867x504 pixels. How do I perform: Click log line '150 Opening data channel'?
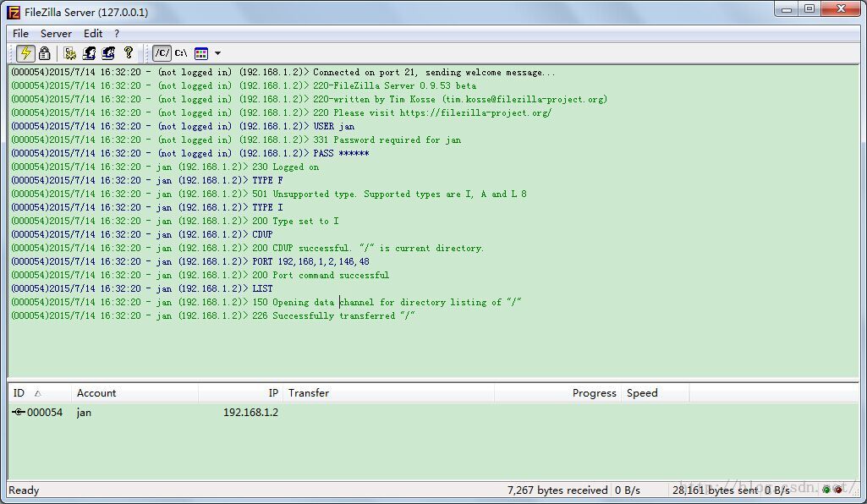point(266,302)
